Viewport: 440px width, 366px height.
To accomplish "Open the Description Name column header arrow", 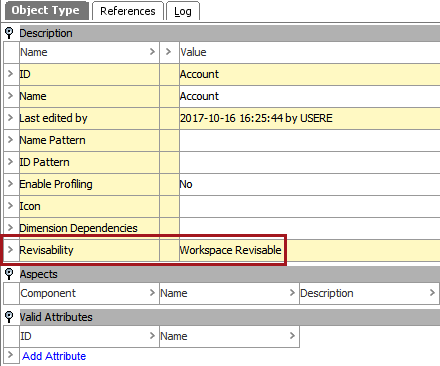I will pos(152,52).
